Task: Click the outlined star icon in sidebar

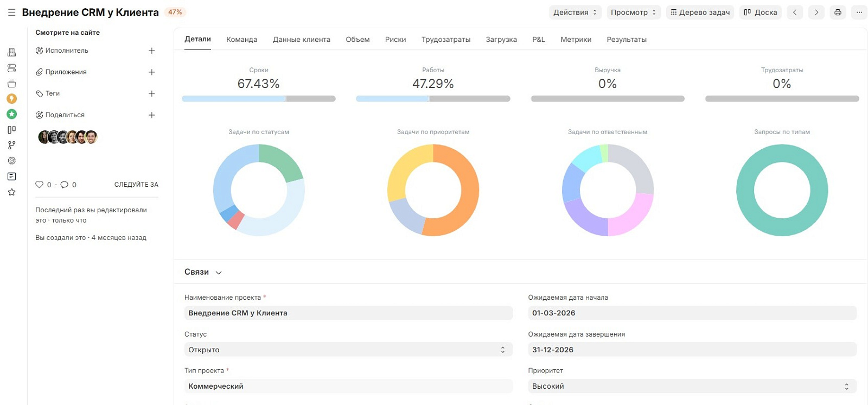Action: (x=11, y=192)
